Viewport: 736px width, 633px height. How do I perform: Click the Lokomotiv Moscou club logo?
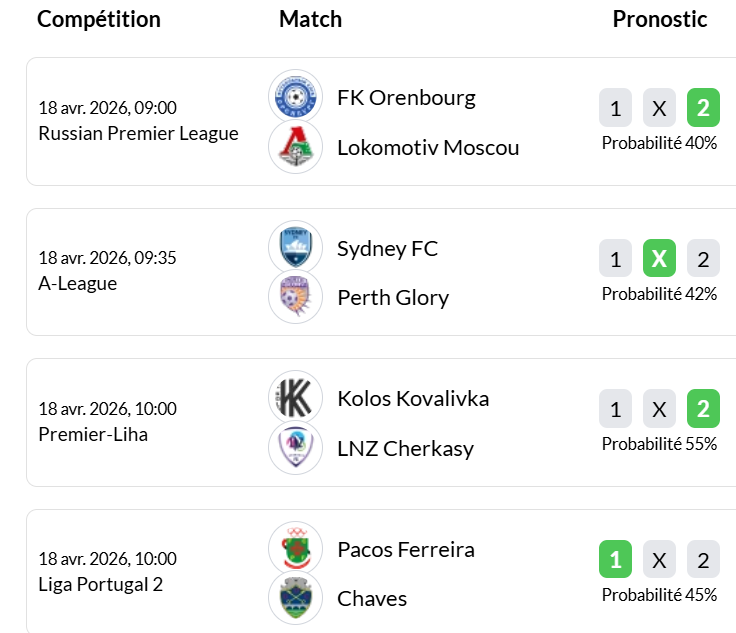(x=295, y=147)
